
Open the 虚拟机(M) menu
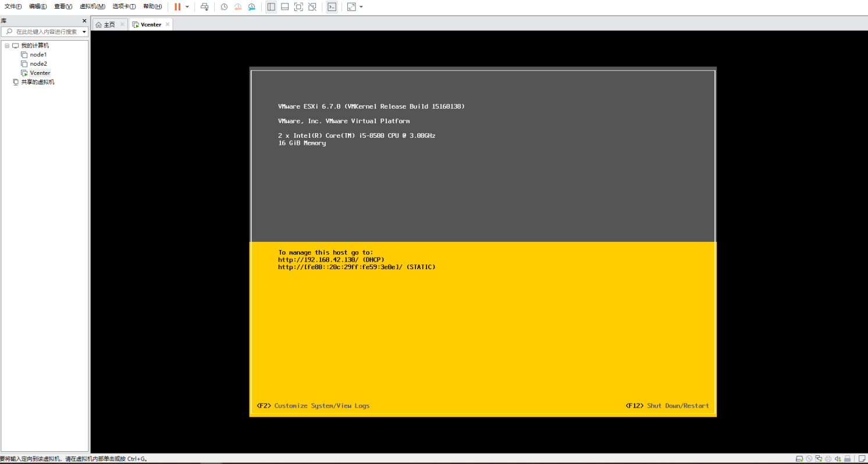tap(92, 6)
